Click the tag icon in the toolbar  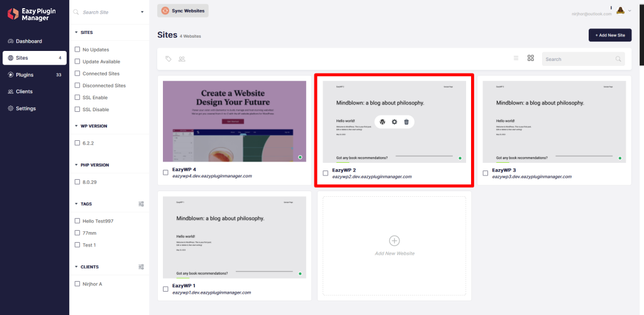[168, 58]
